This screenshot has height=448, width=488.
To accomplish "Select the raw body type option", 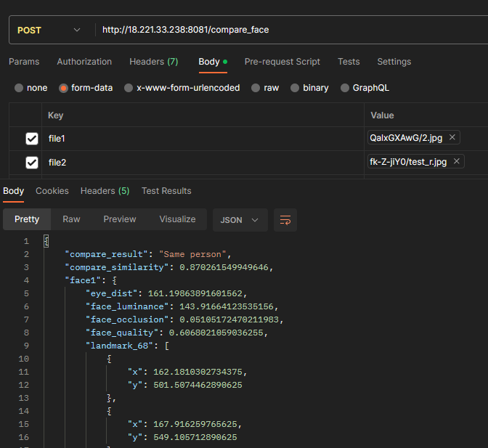I will 256,88.
